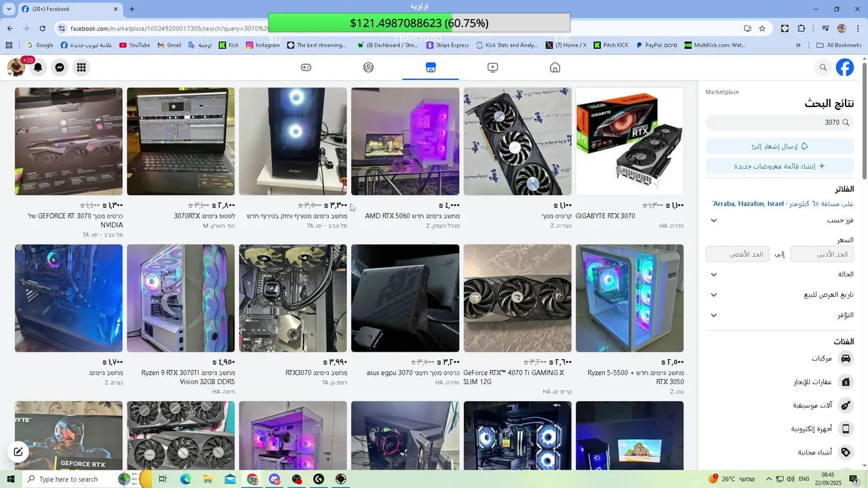Open the Ryzen 5-5500 RTX 3050 listing photo
Image resolution: width=868 pixels, height=488 pixels.
[x=629, y=298]
